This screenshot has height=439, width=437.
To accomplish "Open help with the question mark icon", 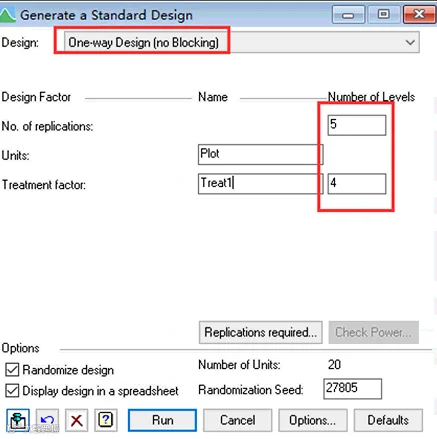I will click(x=106, y=420).
